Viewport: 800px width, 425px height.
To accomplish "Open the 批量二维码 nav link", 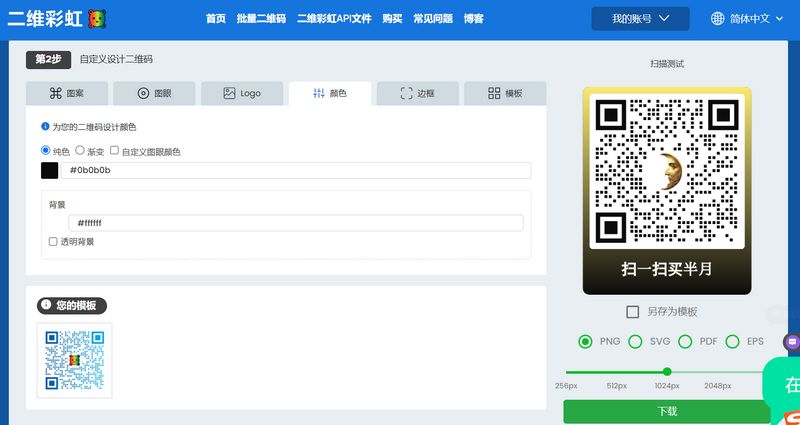I will (261, 18).
